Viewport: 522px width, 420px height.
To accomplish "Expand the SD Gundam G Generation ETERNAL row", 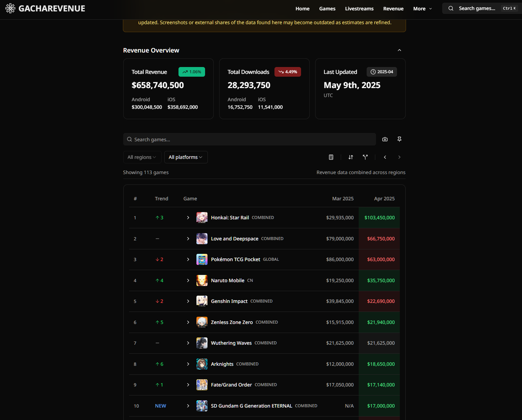I will (x=188, y=406).
